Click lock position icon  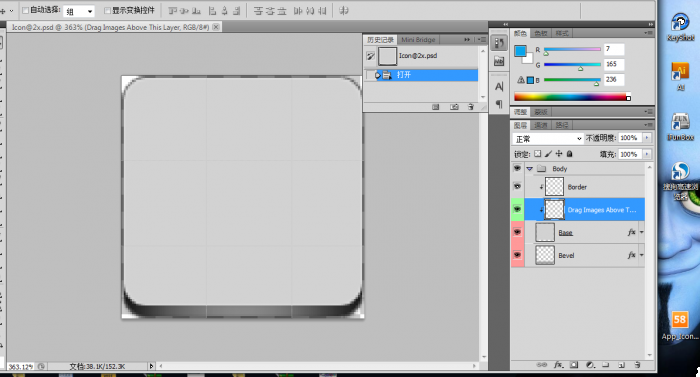point(559,154)
